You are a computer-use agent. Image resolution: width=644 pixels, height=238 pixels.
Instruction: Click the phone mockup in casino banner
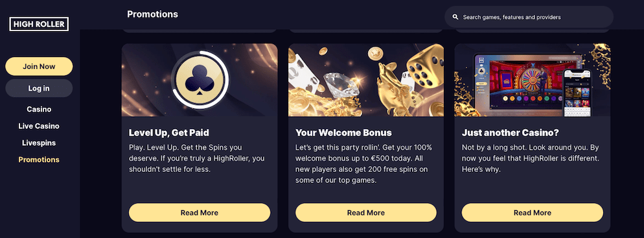(x=577, y=93)
